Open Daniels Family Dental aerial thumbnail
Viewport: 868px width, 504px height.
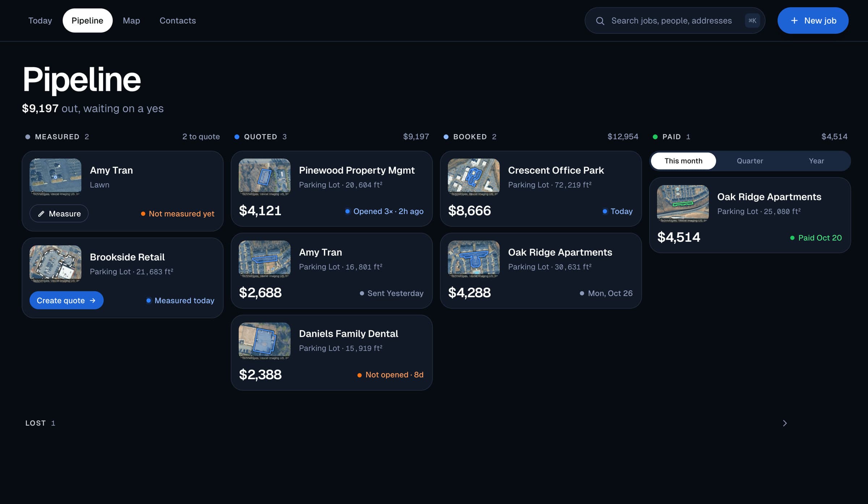[x=264, y=341]
